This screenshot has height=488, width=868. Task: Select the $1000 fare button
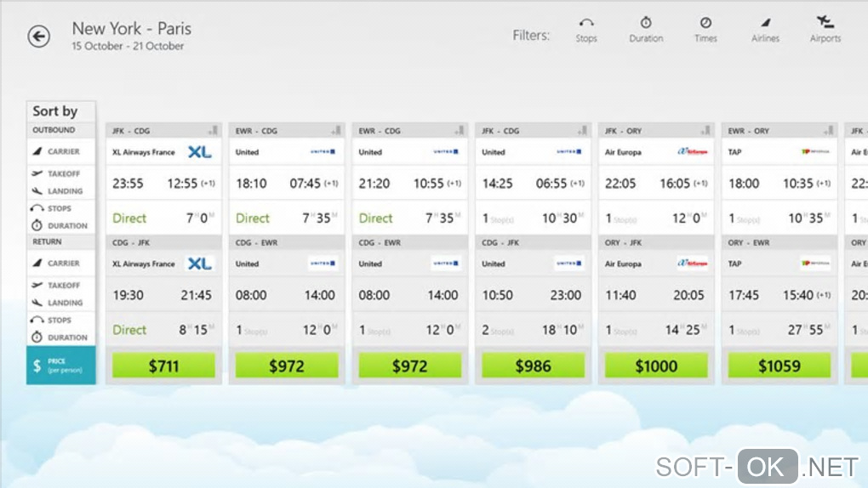(x=656, y=366)
